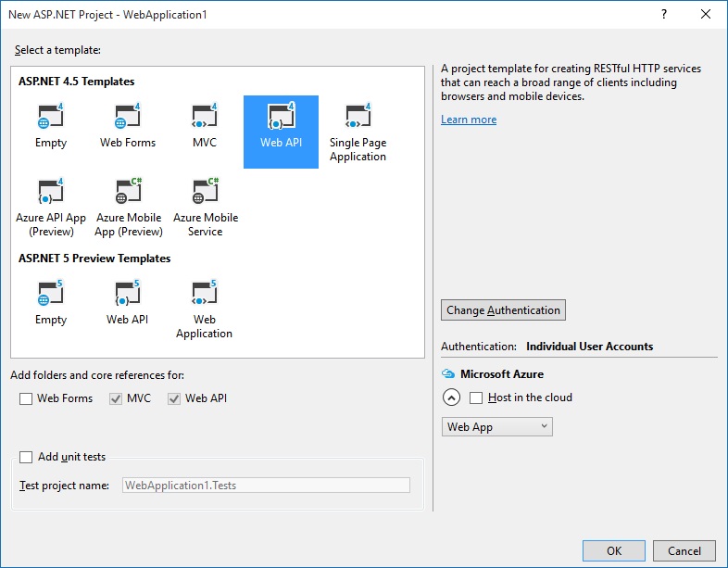Click the Microsoft Azure cloud icon
The height and width of the screenshot is (568, 728).
(447, 373)
